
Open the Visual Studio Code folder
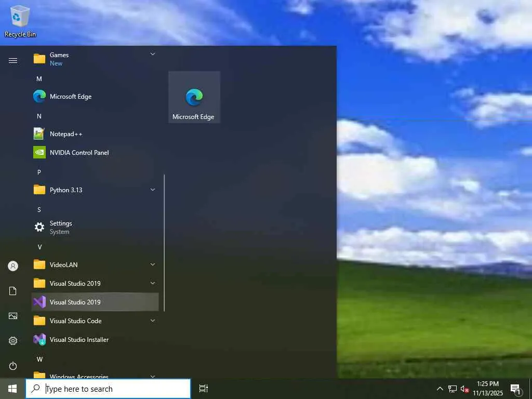point(95,320)
